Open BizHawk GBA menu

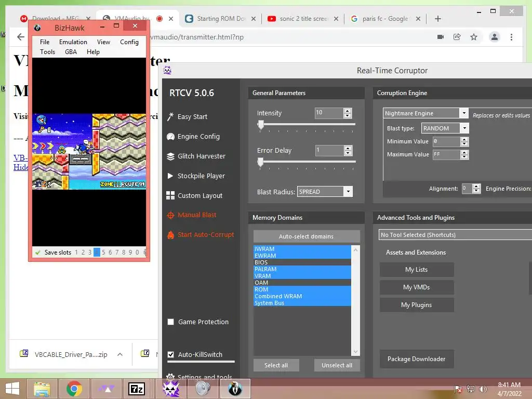pos(71,51)
